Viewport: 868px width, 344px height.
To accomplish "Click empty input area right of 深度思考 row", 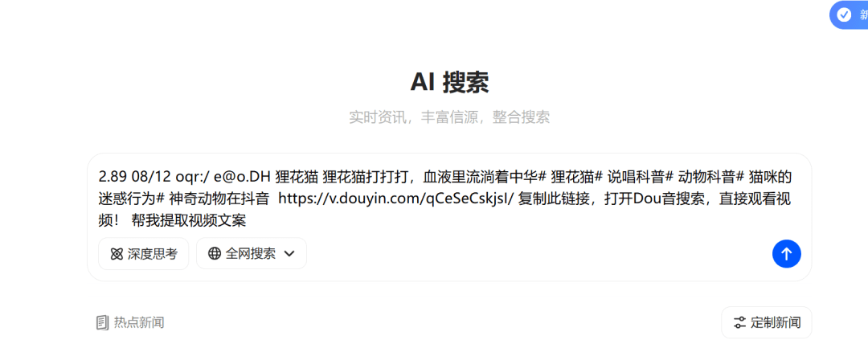I will click(537, 254).
